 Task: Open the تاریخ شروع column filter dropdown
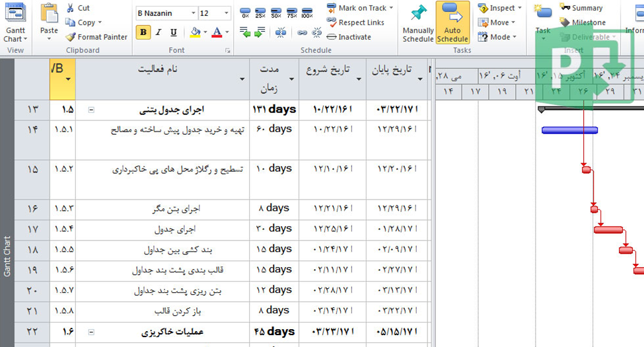[x=359, y=79]
